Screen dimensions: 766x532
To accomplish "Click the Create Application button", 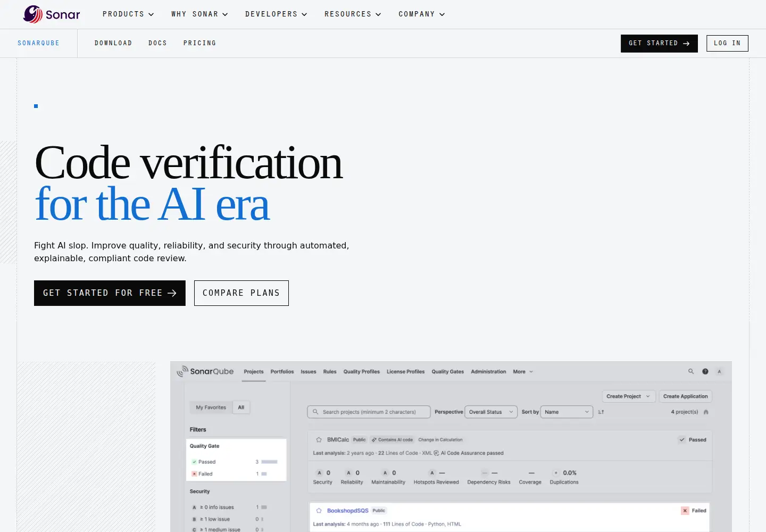I will pyautogui.click(x=685, y=396).
